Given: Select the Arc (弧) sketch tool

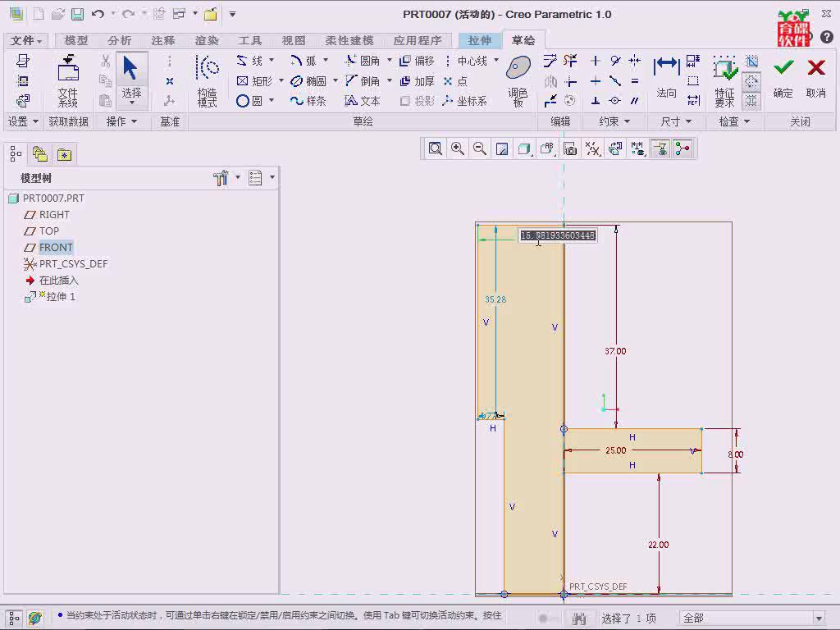Looking at the screenshot, I should [304, 61].
